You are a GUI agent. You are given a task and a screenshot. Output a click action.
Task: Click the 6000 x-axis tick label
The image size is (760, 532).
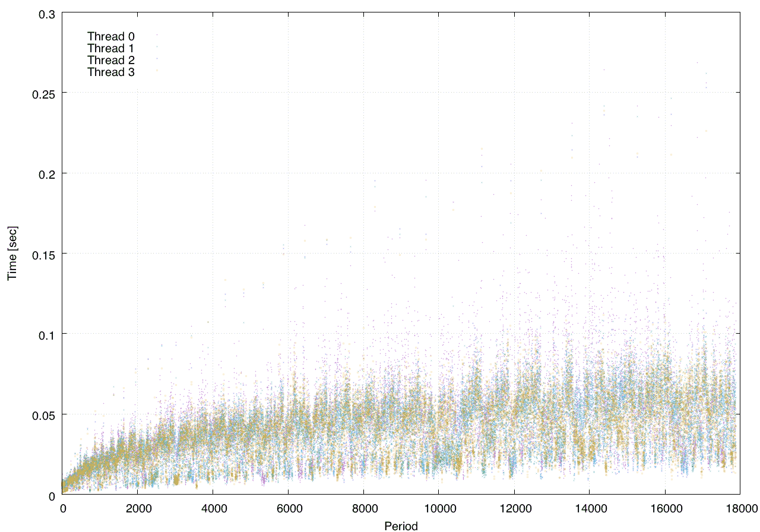pos(288,508)
